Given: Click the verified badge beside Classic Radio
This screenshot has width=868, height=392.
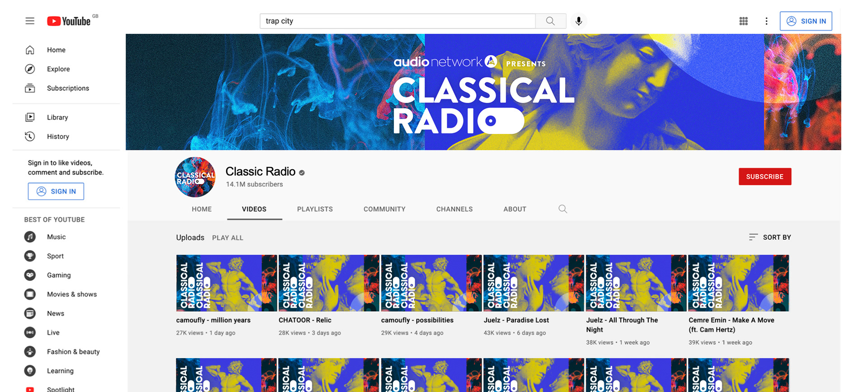Looking at the screenshot, I should pyautogui.click(x=302, y=173).
